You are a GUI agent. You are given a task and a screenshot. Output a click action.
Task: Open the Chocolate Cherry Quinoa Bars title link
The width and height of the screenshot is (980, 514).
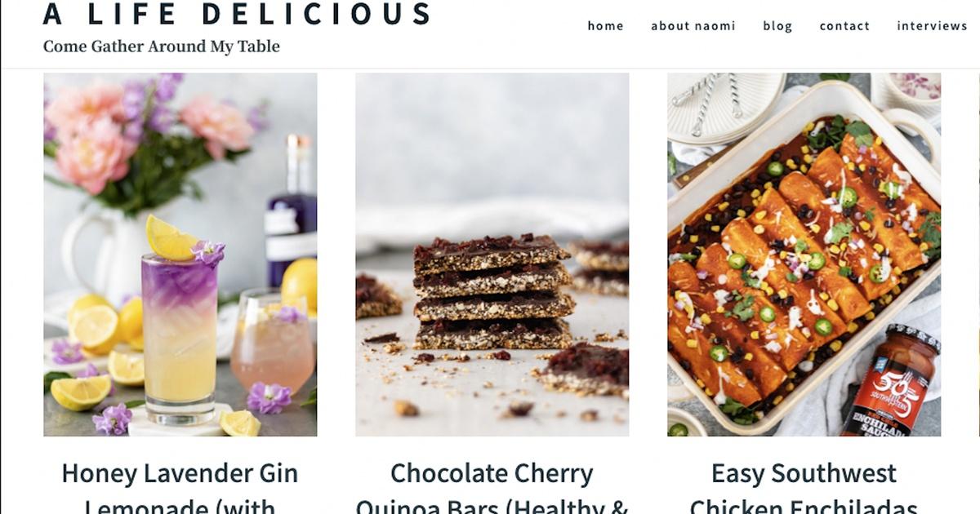pos(492,488)
